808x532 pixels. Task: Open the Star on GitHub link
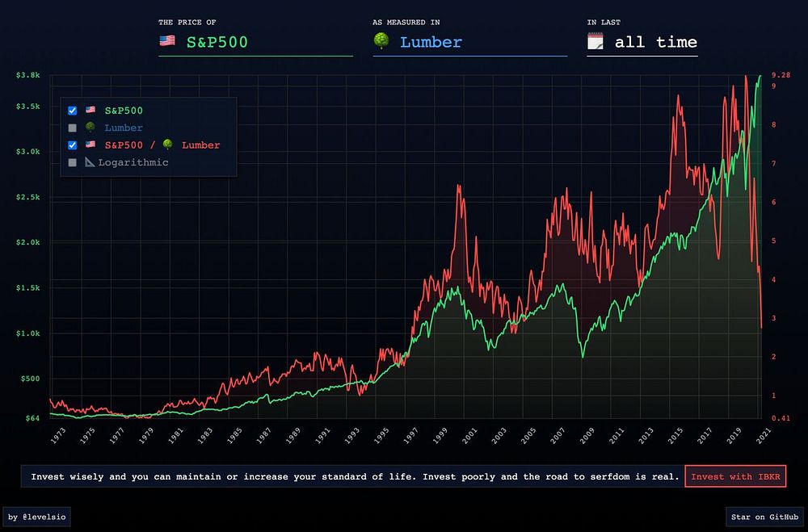764,517
